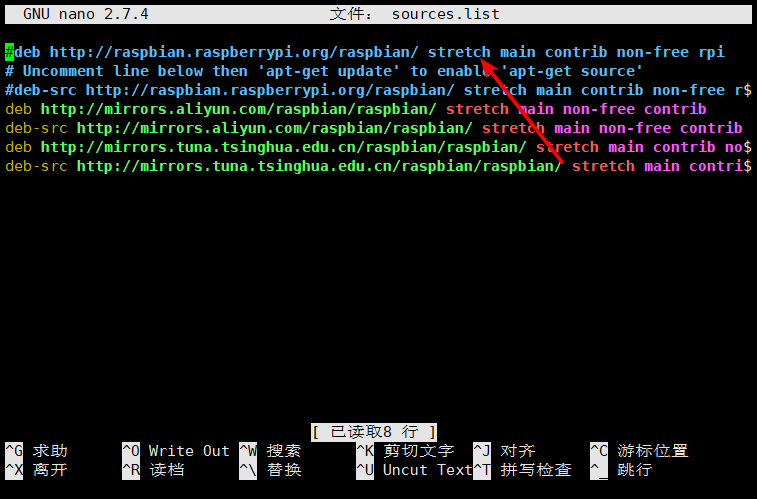Click the 'Write Out' label text
This screenshot has width=757, height=499.
189,451
